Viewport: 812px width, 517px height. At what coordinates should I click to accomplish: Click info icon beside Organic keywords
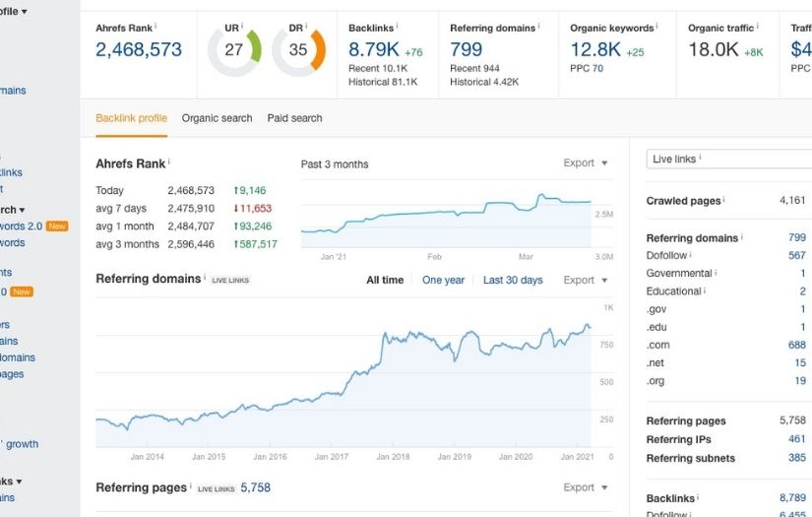click(656, 27)
